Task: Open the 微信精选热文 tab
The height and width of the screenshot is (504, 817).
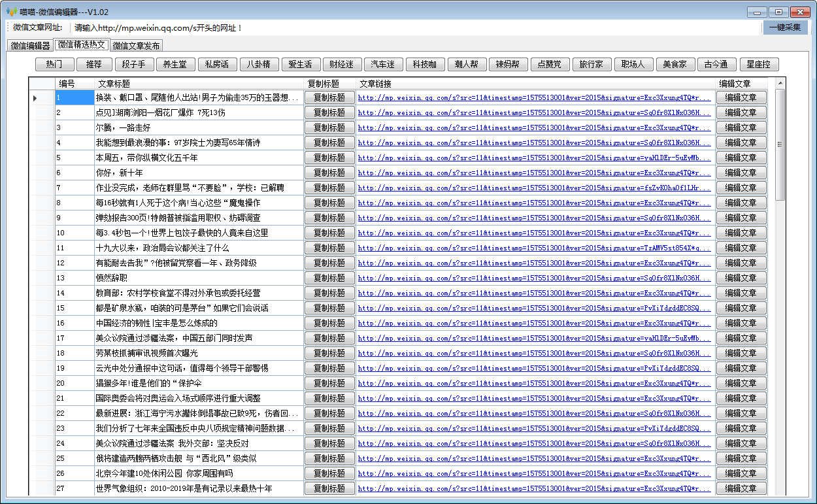Action: (80, 44)
